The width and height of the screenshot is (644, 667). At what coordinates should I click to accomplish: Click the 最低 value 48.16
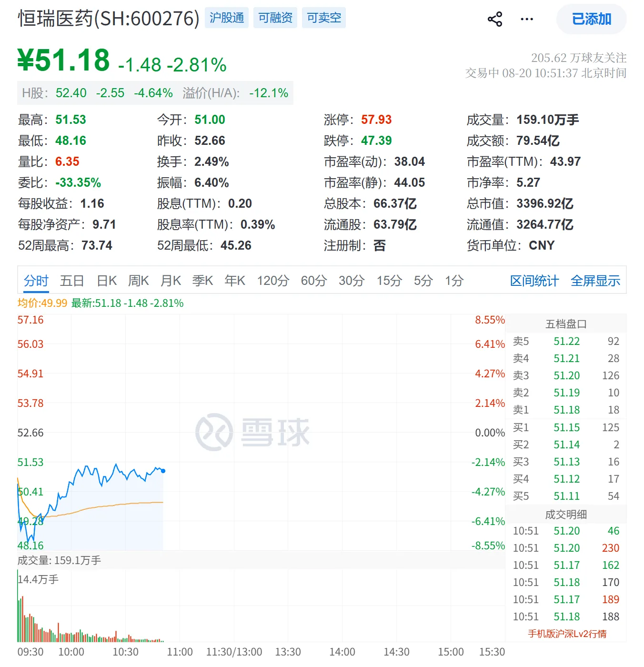(70, 141)
